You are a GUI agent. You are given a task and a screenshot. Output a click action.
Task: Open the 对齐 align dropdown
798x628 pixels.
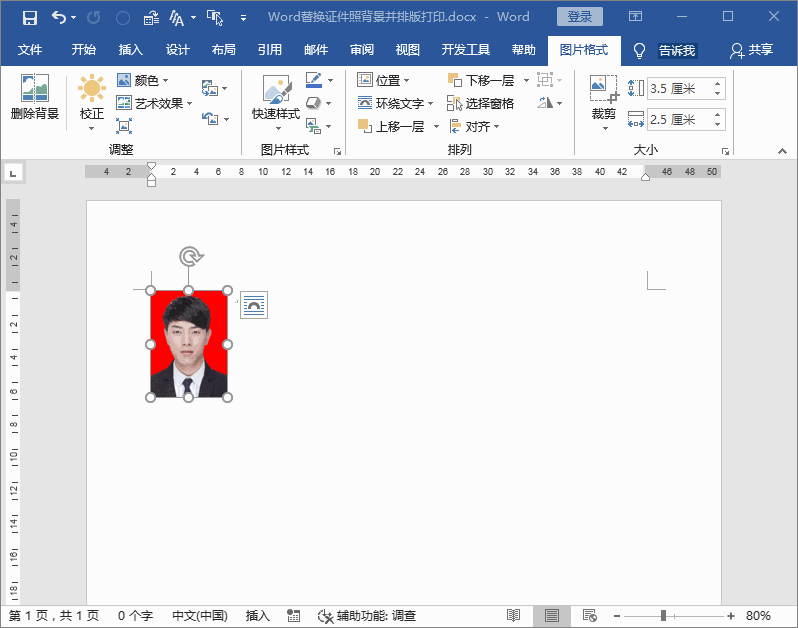click(x=474, y=126)
